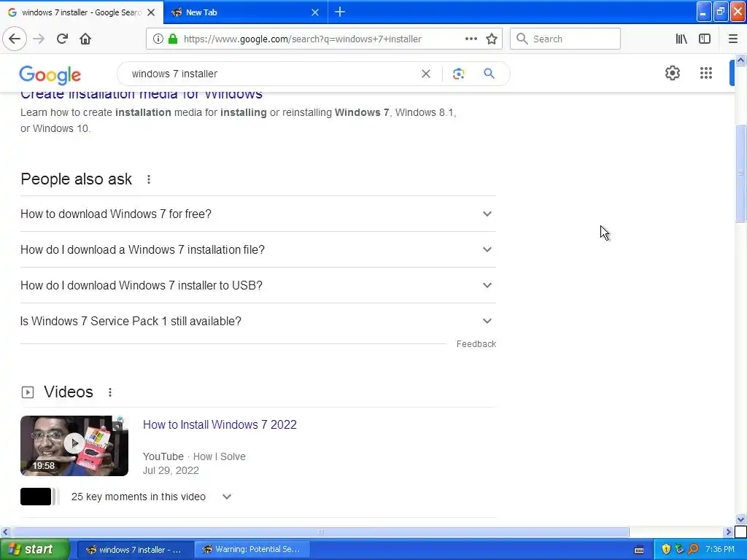Click the tray icon left of magnifier

[x=679, y=549]
